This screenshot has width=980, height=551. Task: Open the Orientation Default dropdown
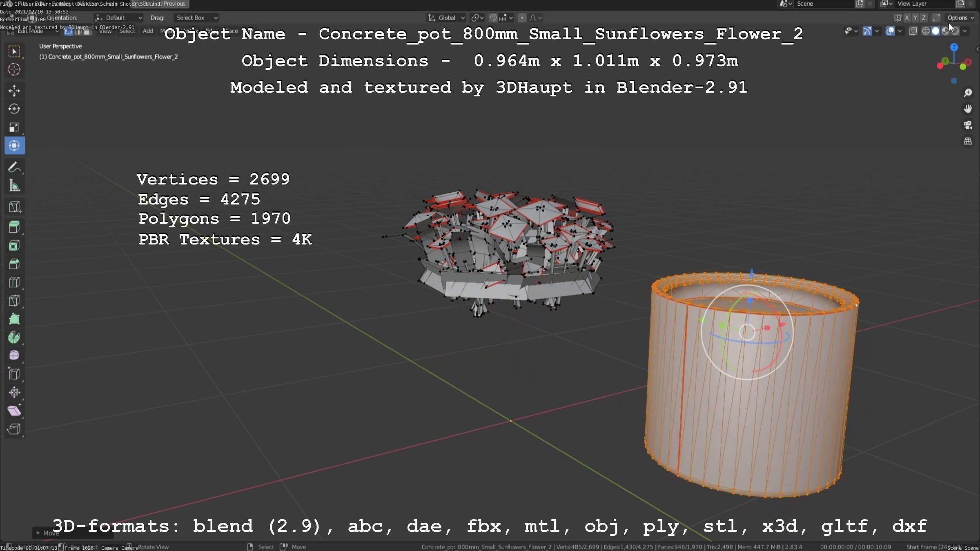[118, 18]
